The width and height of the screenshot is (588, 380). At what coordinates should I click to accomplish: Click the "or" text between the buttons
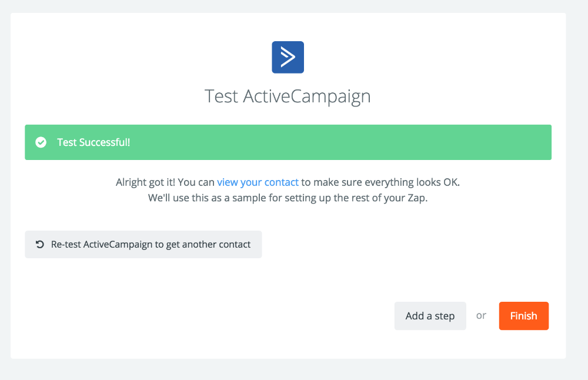(x=482, y=316)
